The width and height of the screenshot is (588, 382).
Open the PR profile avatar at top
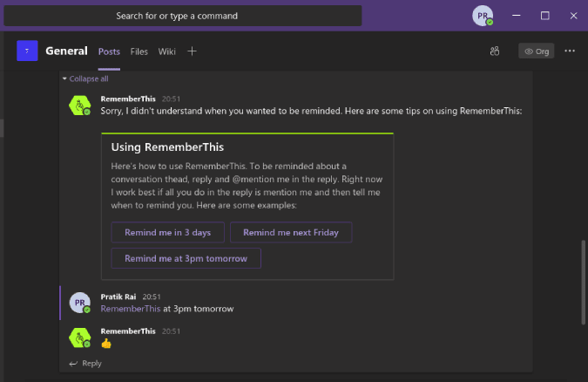click(x=483, y=16)
